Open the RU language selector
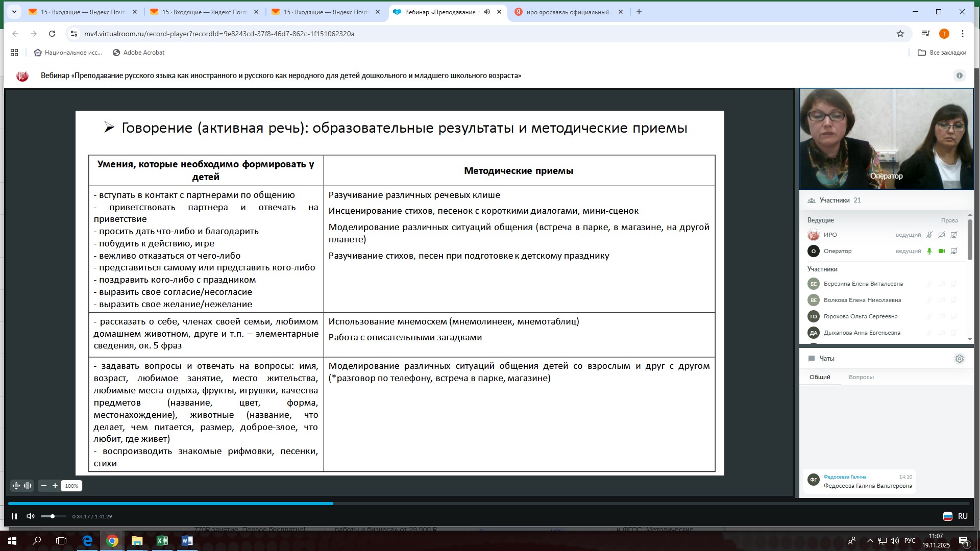 point(955,516)
